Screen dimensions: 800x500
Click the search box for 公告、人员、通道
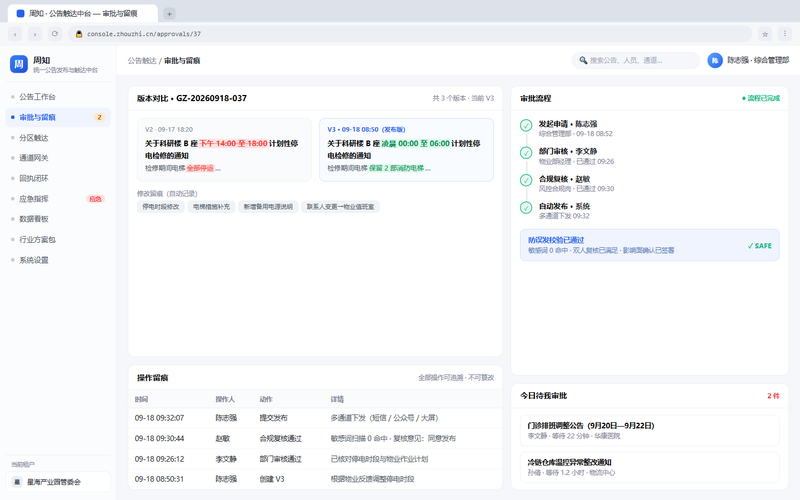(x=635, y=60)
